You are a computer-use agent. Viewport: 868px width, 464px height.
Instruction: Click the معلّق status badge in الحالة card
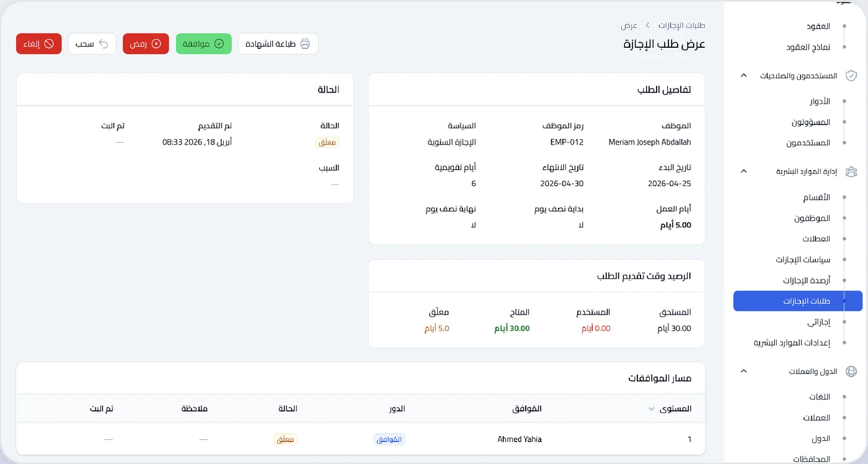pyautogui.click(x=327, y=143)
